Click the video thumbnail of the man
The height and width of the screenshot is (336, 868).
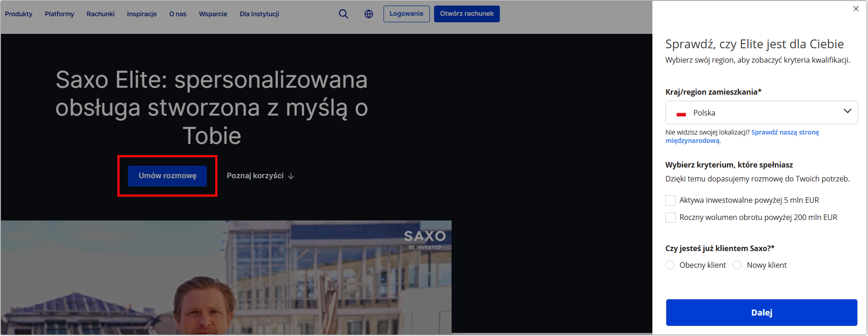click(226, 278)
